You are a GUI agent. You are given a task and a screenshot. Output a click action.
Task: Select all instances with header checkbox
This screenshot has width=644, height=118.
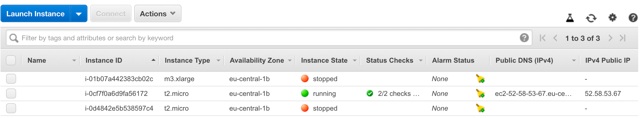click(x=11, y=60)
